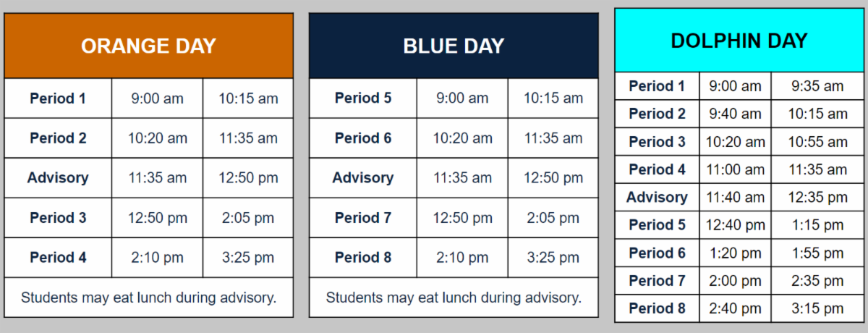Click the 1:55 pm end time cell
Screen dimensions: 868x333
tap(817, 253)
